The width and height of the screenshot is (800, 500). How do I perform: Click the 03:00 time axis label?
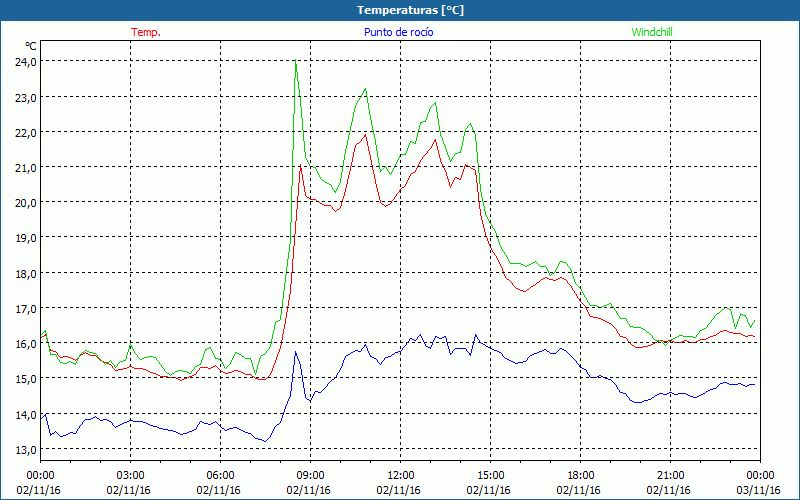[131, 476]
